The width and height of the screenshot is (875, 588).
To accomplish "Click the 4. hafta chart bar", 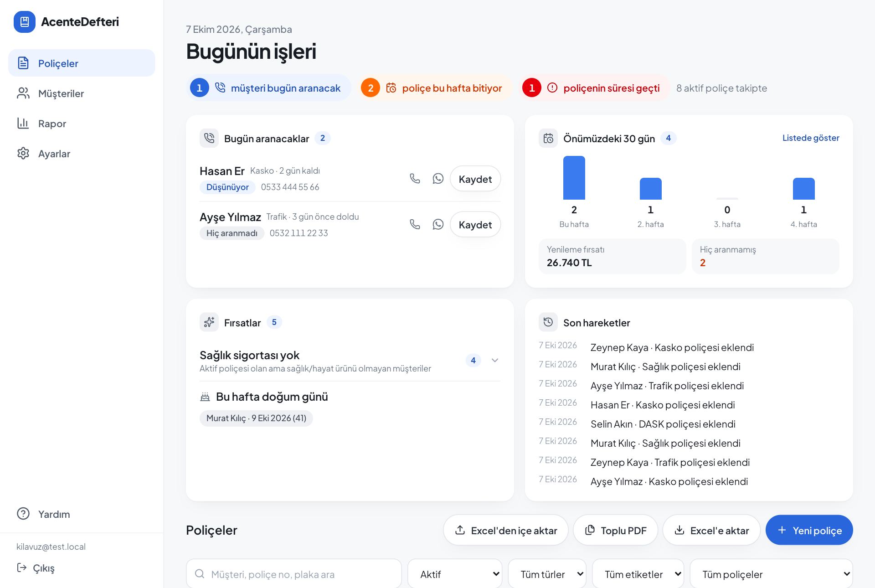I will click(x=804, y=189).
